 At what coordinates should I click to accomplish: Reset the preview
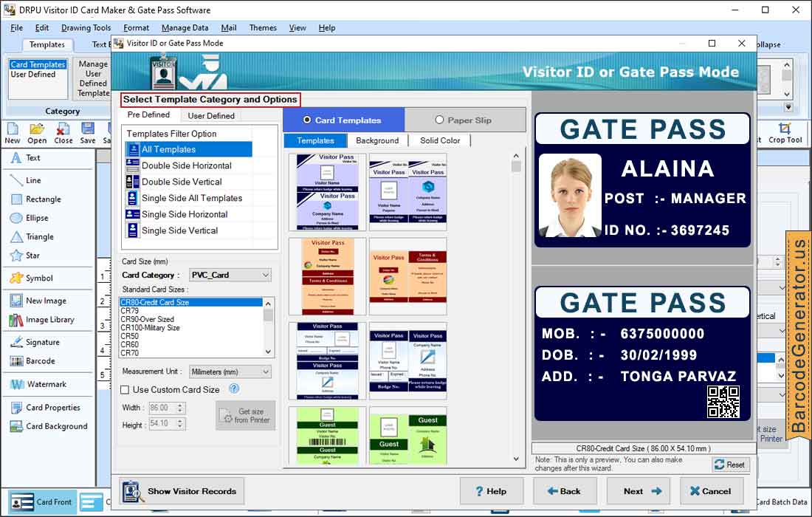pyautogui.click(x=730, y=465)
